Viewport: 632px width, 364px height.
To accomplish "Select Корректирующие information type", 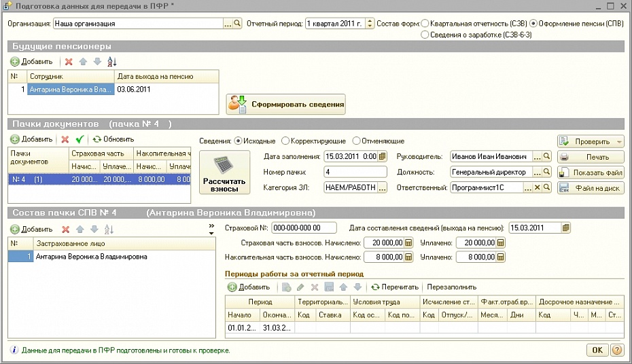I will [285, 141].
